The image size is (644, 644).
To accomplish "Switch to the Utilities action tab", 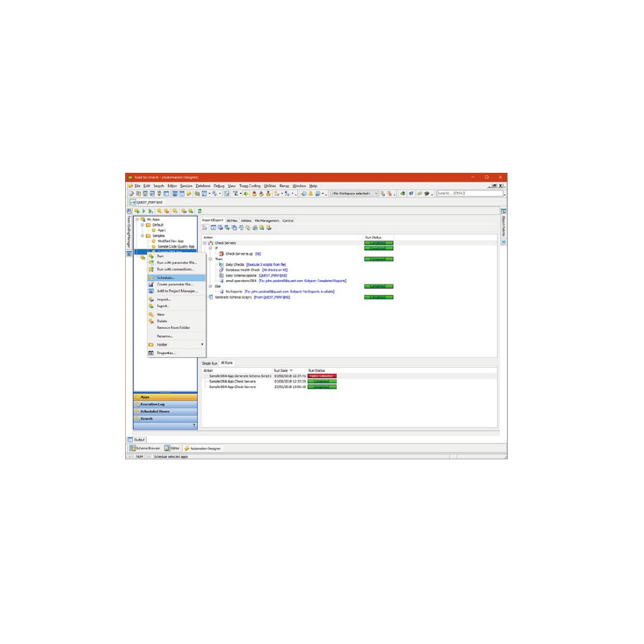I will (x=246, y=220).
